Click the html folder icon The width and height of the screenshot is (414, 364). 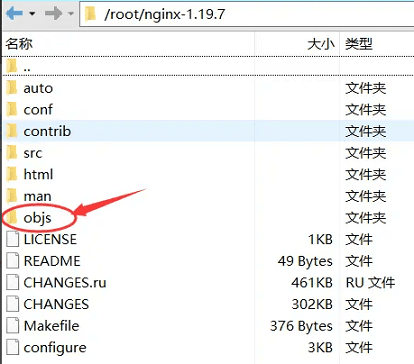point(12,174)
